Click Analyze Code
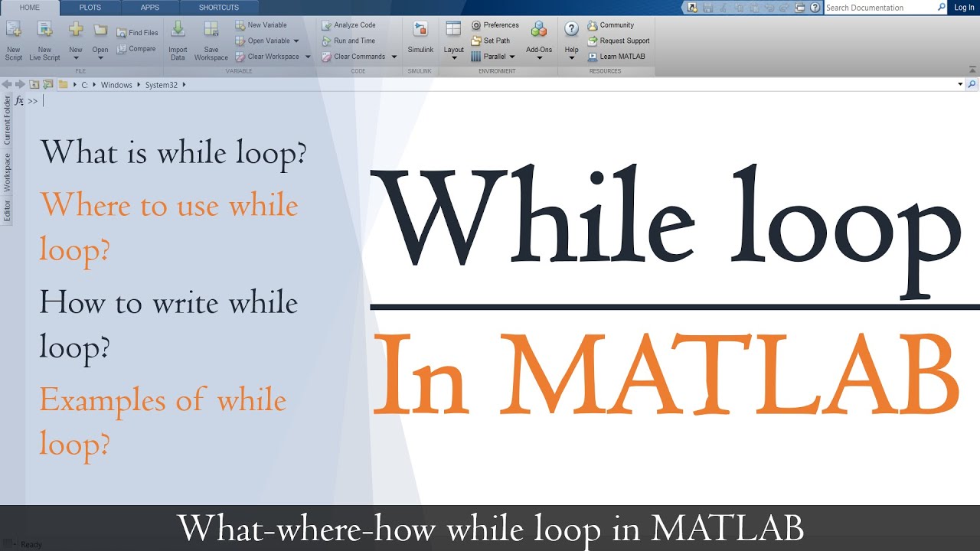Screen dimensions: 980x551 pyautogui.click(x=348, y=25)
